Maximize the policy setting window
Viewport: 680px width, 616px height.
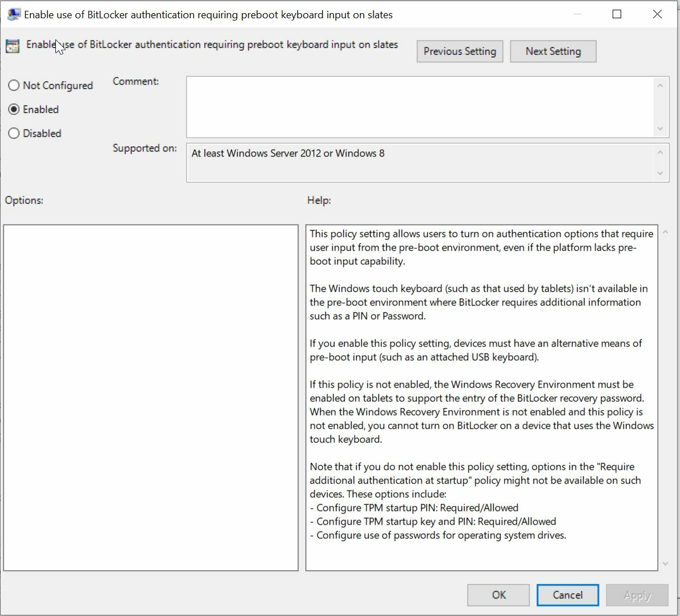point(617,14)
